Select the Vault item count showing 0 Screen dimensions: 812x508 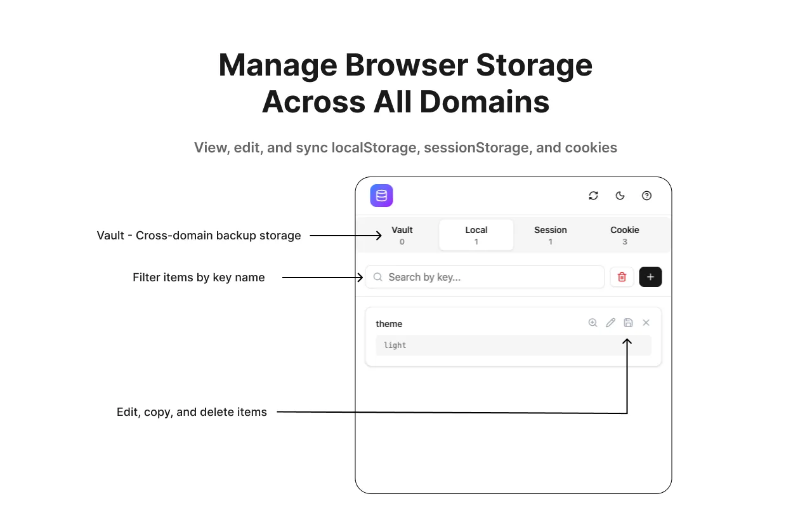coord(402,242)
